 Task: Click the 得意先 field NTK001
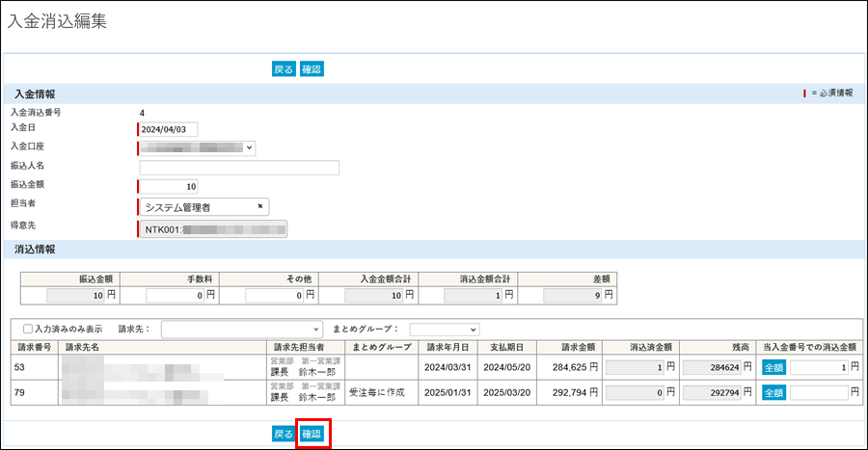pyautogui.click(x=213, y=229)
